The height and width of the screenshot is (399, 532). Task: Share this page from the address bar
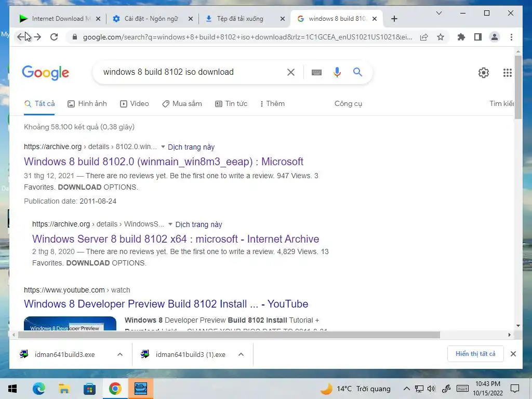click(424, 37)
